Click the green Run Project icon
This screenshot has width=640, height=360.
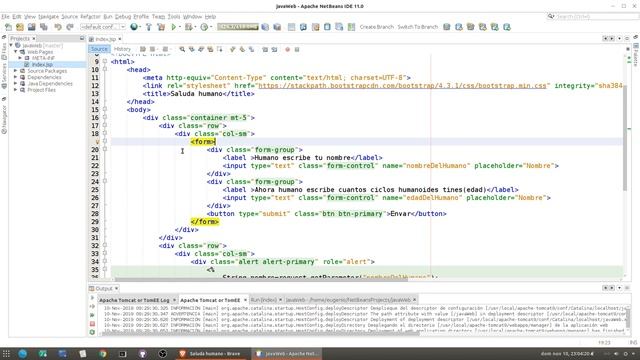tap(174, 27)
